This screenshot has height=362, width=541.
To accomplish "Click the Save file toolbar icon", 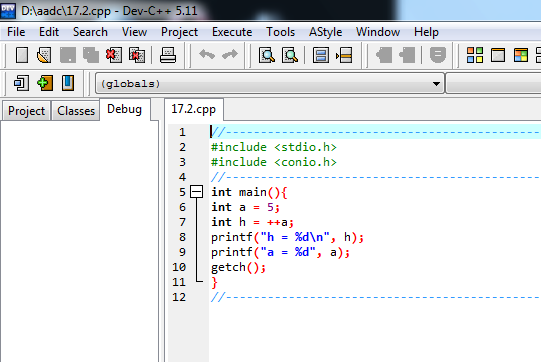I will pyautogui.click(x=68, y=55).
